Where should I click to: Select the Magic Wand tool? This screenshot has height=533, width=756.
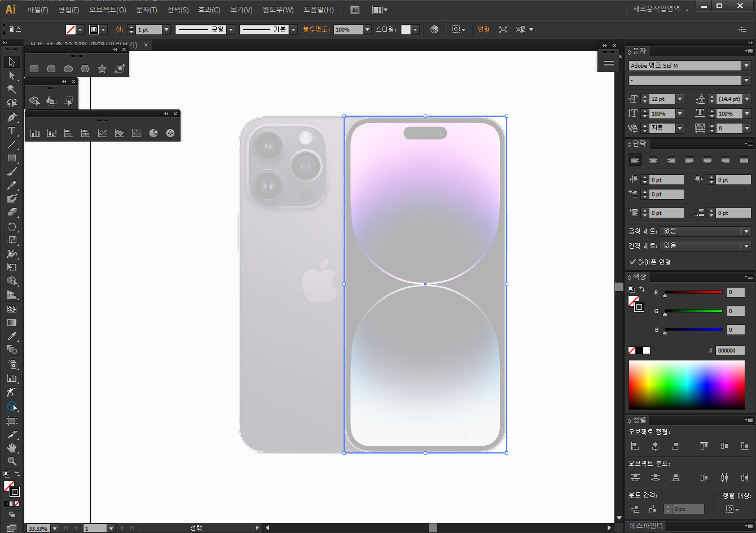[12, 89]
